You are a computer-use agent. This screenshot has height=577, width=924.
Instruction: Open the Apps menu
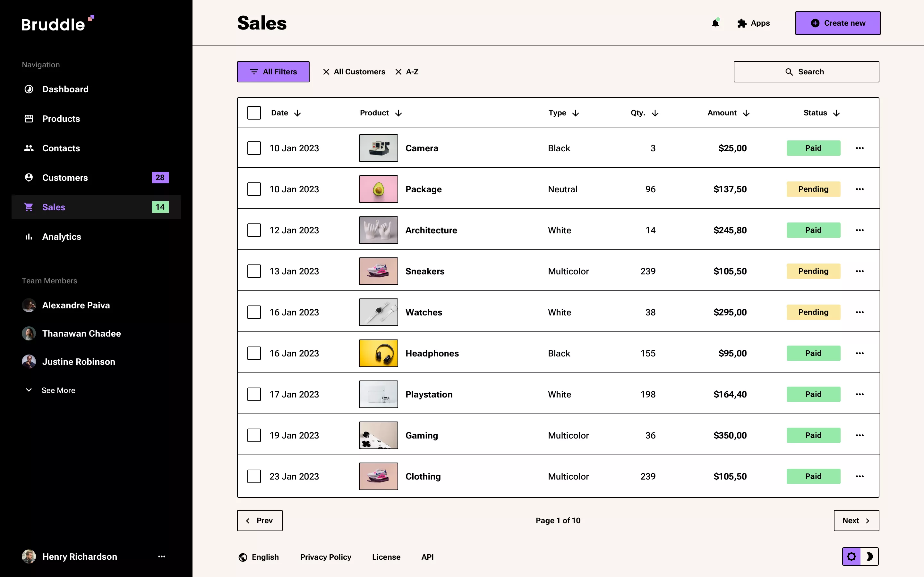[753, 23]
